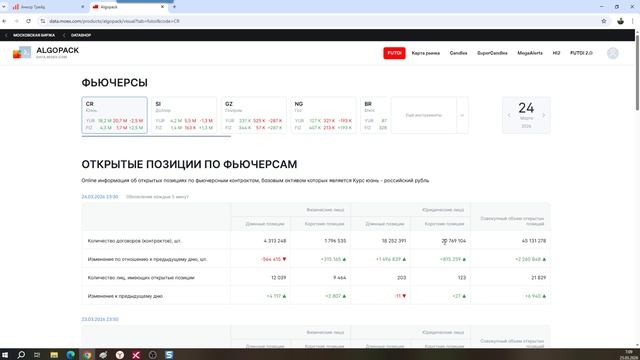Go to previous date in date picker
The height and width of the screenshot is (360, 640).
pyautogui.click(x=509, y=116)
